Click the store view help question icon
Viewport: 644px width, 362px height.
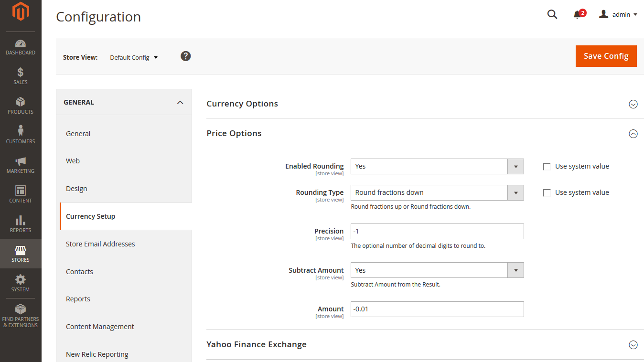coord(186,56)
